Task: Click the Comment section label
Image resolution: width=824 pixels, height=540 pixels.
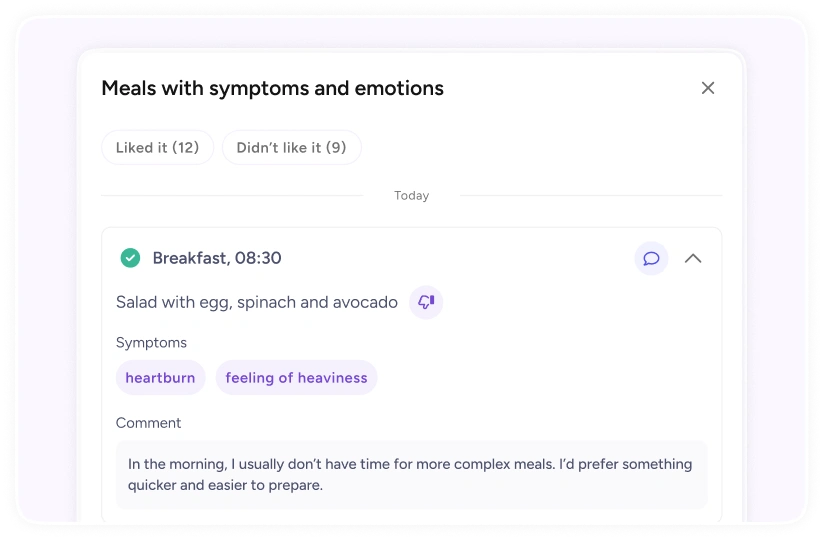Action: pos(148,423)
